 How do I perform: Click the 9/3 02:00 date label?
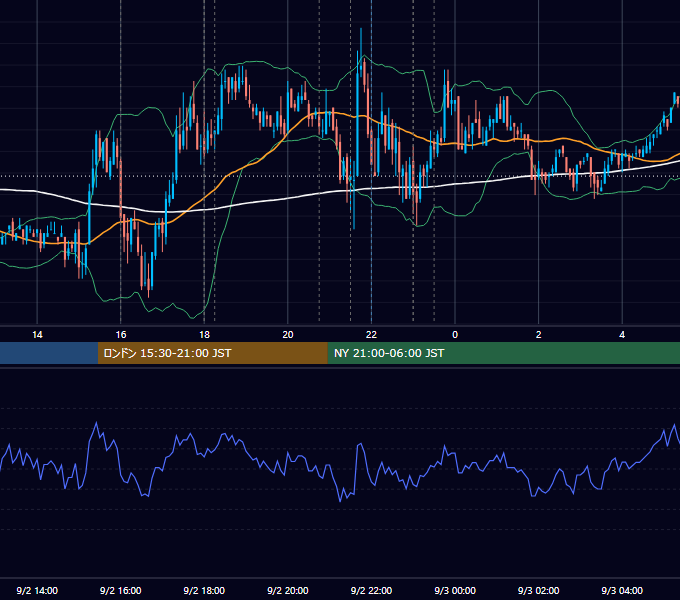click(x=539, y=590)
